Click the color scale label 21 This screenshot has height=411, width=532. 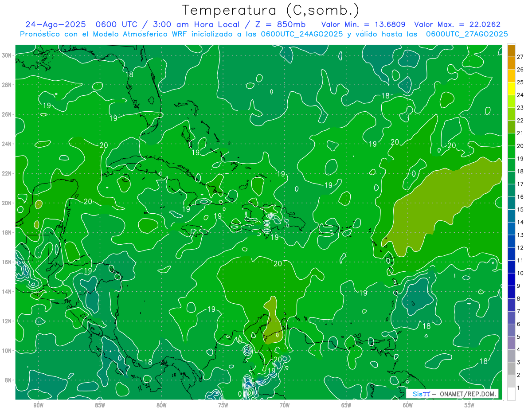tap(520, 133)
